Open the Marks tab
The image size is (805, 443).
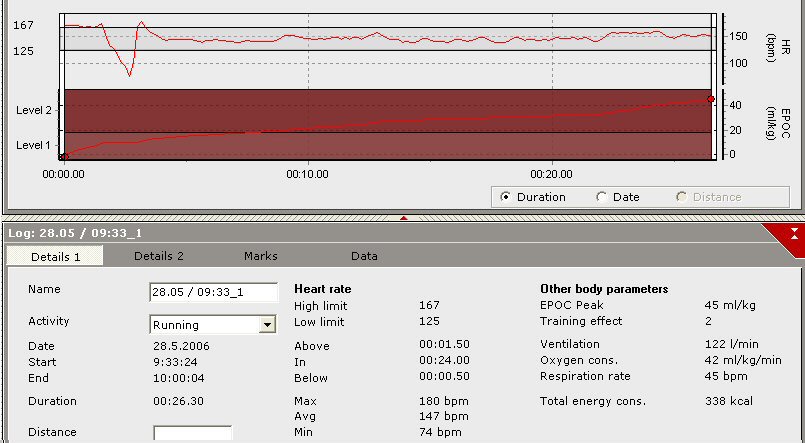pyautogui.click(x=261, y=256)
